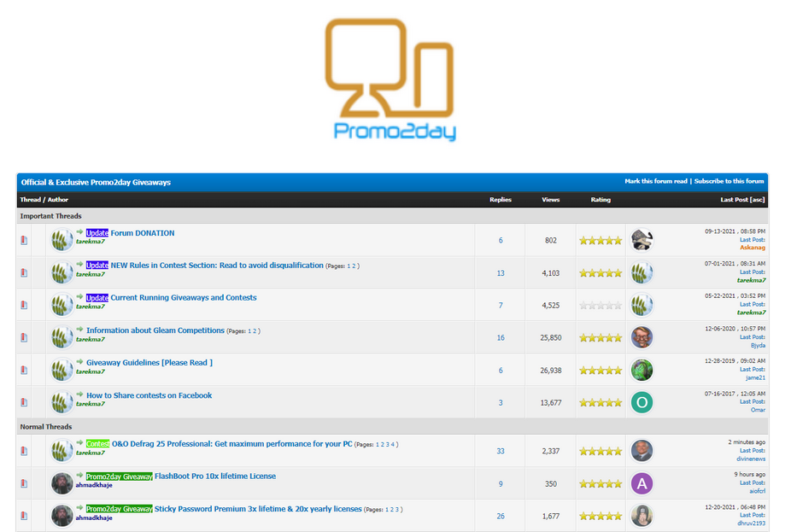Click reply count 13 for NEW Rules
Screen dimensions: 785x532
point(501,273)
